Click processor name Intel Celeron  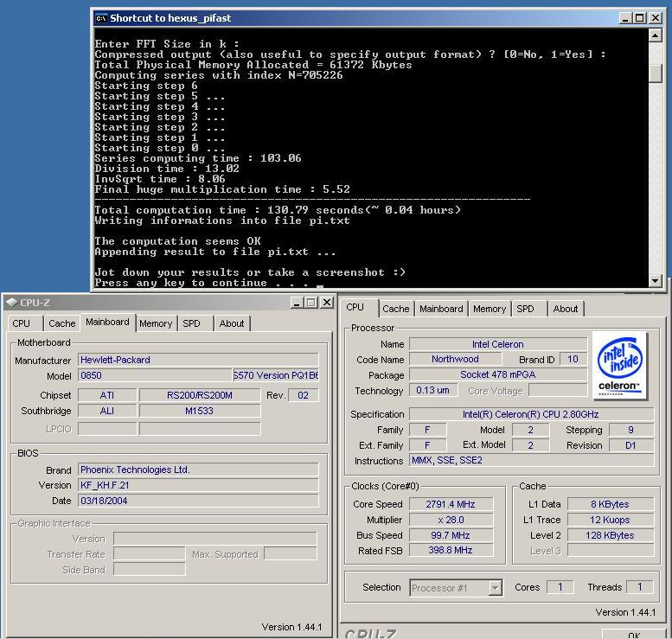498,344
